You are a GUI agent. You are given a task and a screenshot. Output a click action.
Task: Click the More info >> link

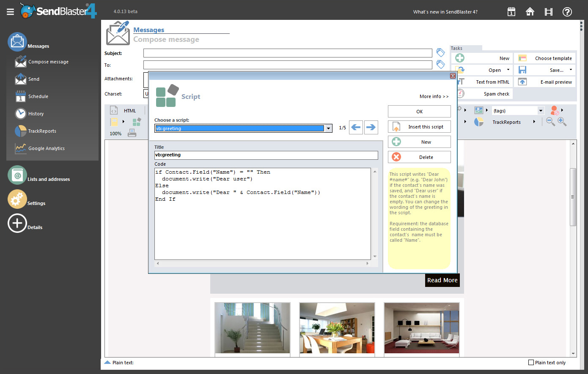click(x=434, y=96)
